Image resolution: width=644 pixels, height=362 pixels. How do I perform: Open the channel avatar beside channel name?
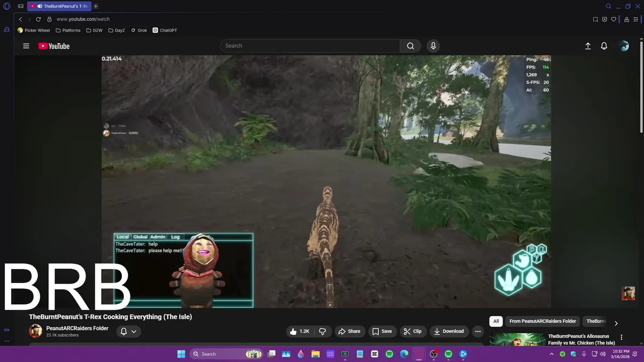point(36,331)
